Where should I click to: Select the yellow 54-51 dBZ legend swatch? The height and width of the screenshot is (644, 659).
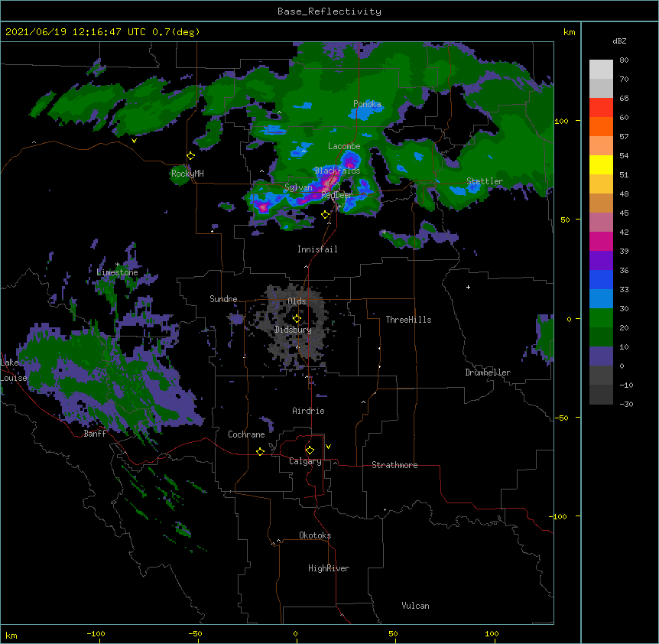tap(601, 164)
